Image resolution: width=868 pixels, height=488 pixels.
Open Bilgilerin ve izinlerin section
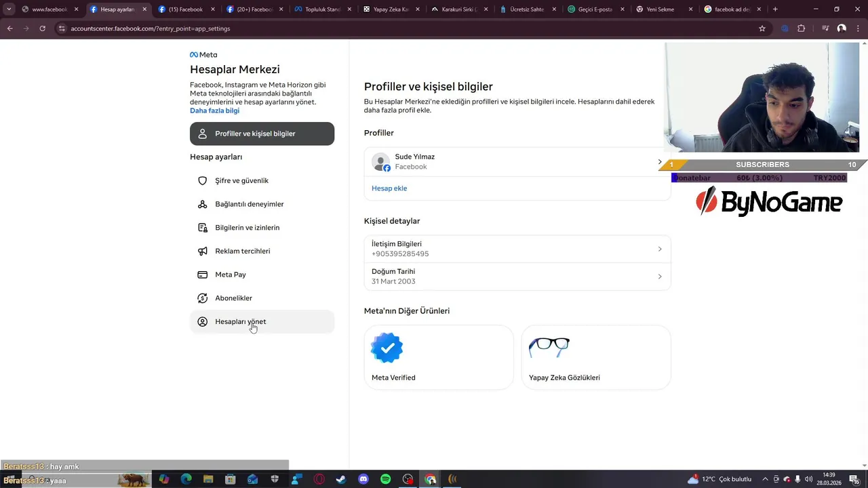tap(262, 228)
